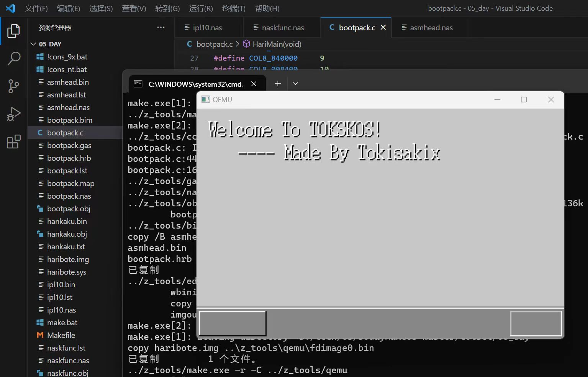
Task: Open the 文件(F) menu
Action: tap(36, 8)
